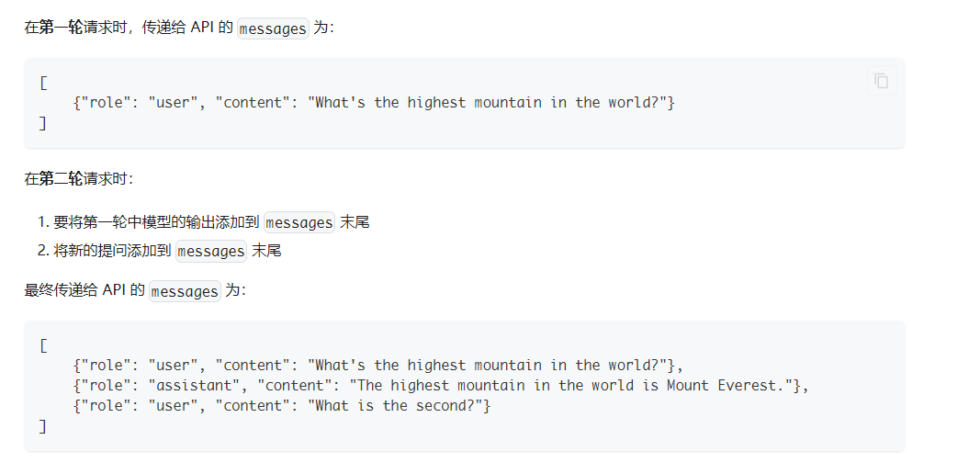Click the opening bracket of the second code block
This screenshot has height=474, width=980.
43,345
